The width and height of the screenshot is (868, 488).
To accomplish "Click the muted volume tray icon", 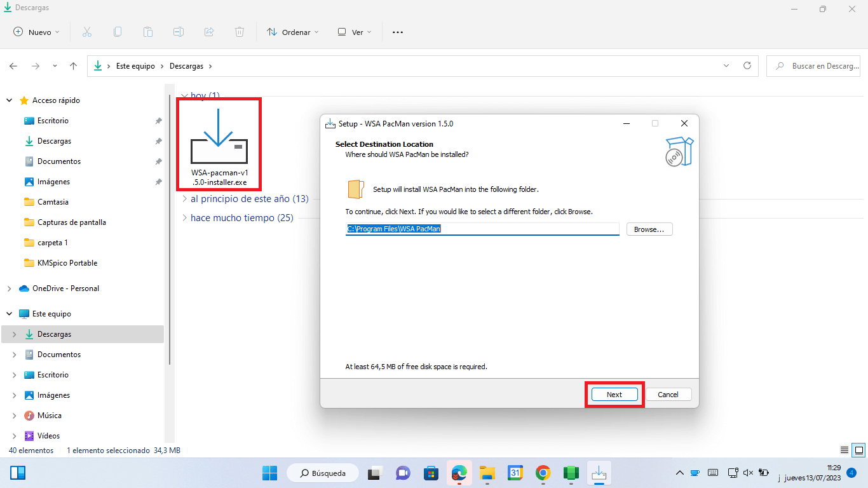I will (x=748, y=473).
